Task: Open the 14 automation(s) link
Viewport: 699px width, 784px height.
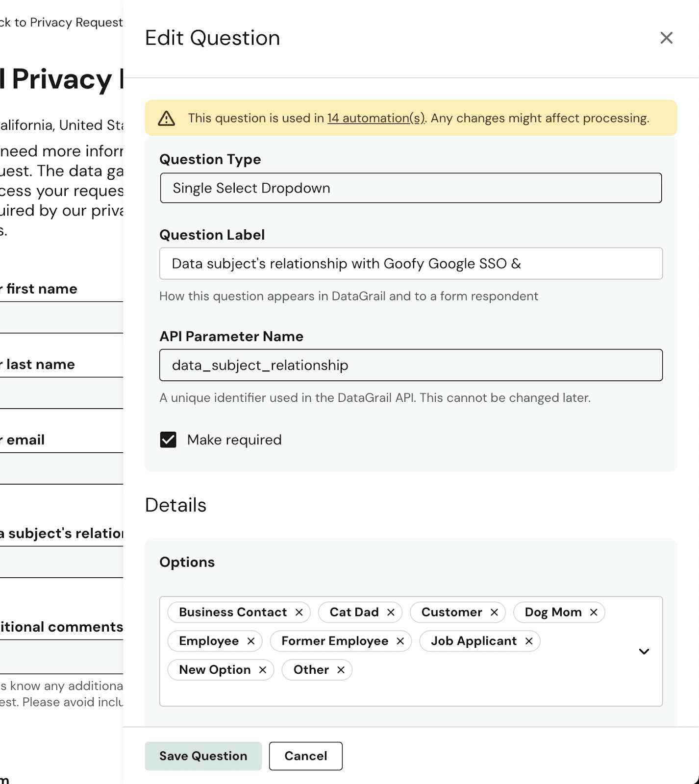Action: pos(376,118)
